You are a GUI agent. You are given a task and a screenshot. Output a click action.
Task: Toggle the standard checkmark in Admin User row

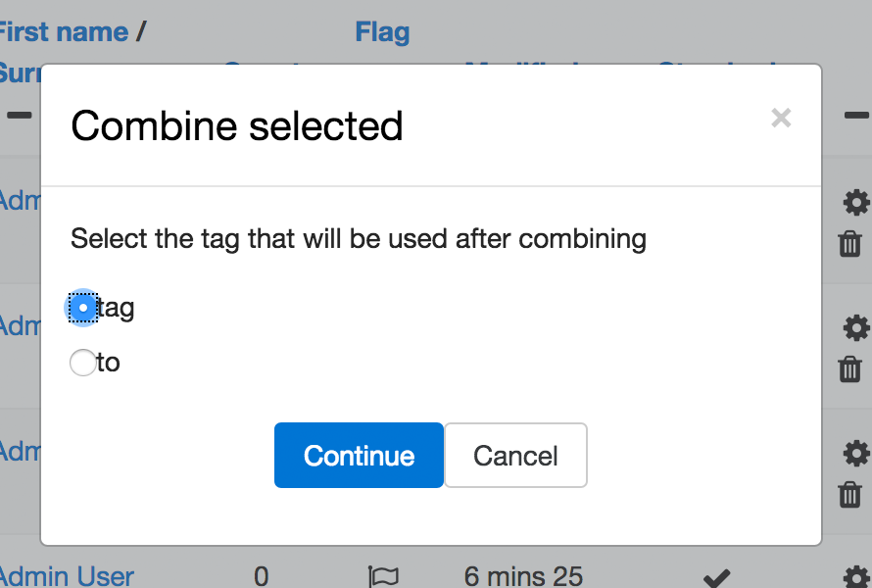[717, 578]
